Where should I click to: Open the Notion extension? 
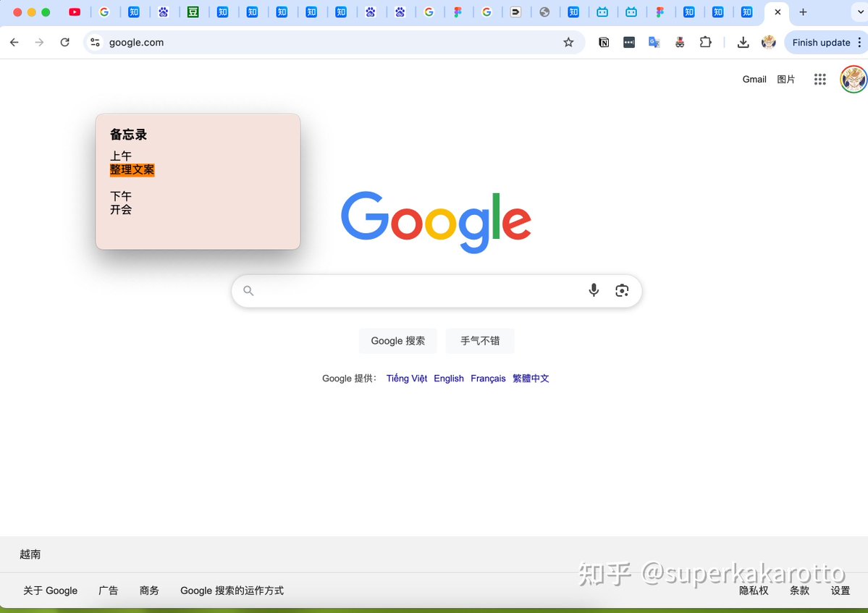click(604, 42)
